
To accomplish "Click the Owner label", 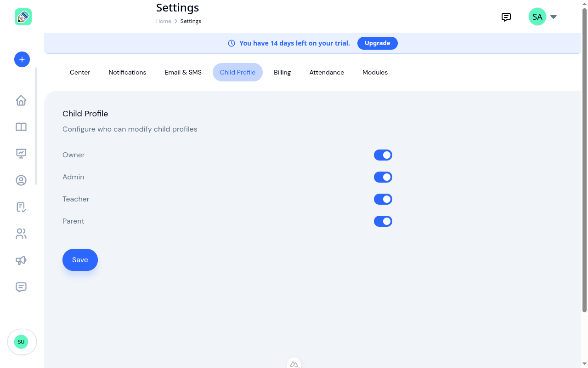I will click(73, 155).
